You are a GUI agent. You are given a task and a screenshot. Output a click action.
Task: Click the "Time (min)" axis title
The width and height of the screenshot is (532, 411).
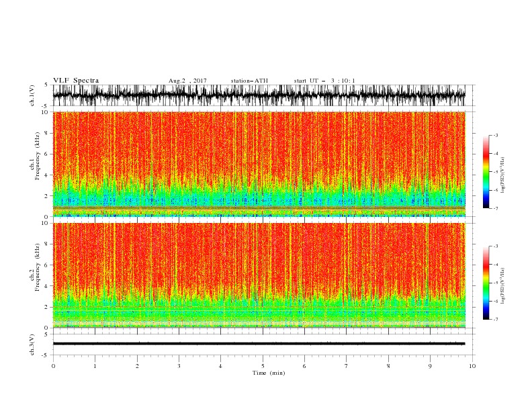(x=269, y=373)
